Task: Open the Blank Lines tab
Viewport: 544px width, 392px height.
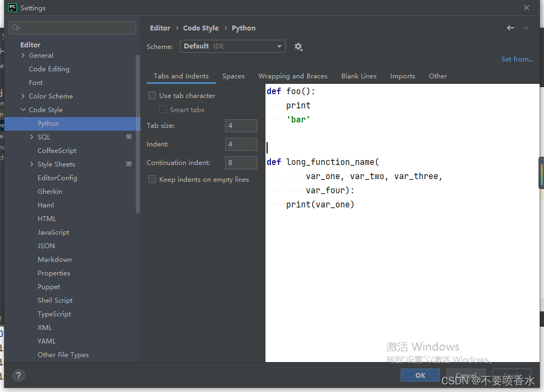Action: tap(359, 76)
